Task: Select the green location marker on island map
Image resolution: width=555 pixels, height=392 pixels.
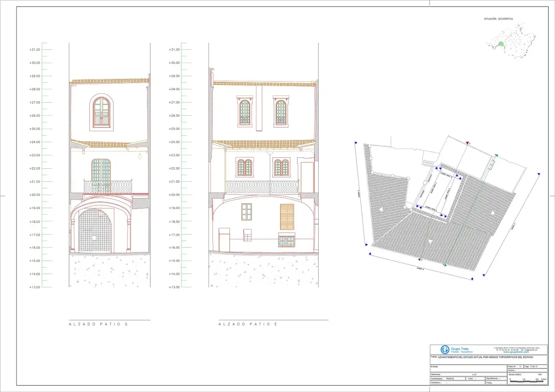Action: (501, 44)
